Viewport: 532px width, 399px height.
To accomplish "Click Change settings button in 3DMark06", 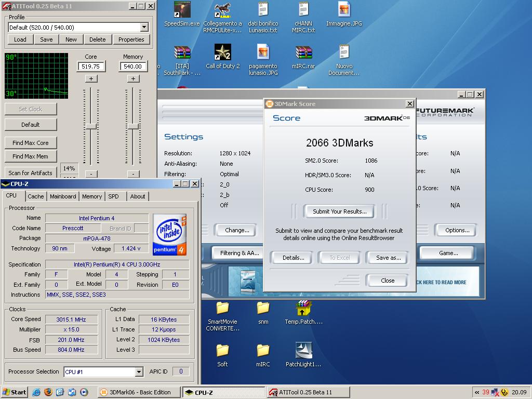I will click(237, 230).
